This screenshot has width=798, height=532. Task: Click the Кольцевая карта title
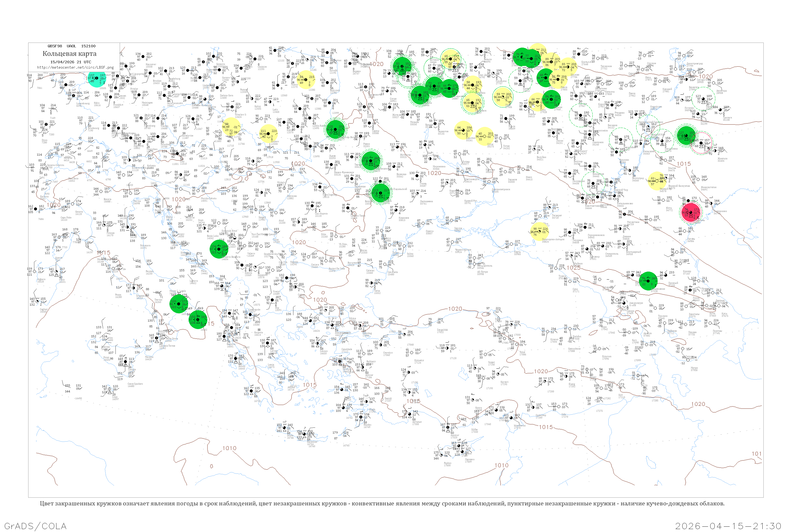tap(69, 54)
